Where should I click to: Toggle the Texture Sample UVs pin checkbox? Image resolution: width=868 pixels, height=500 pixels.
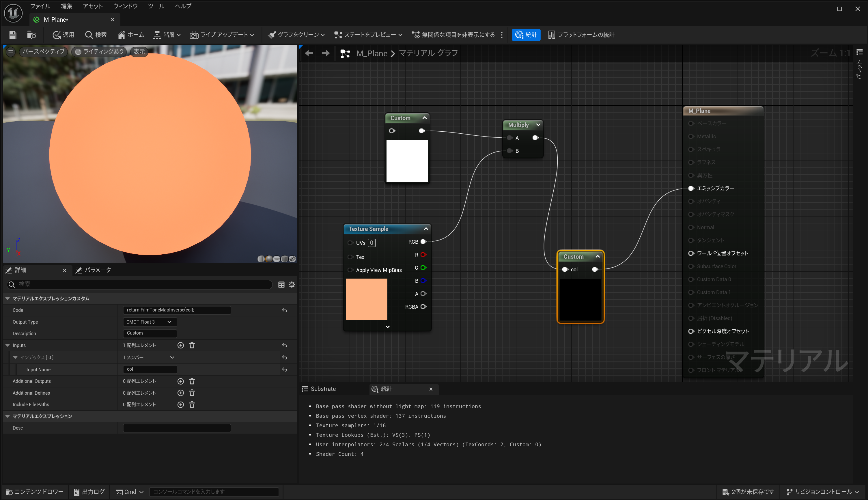371,243
